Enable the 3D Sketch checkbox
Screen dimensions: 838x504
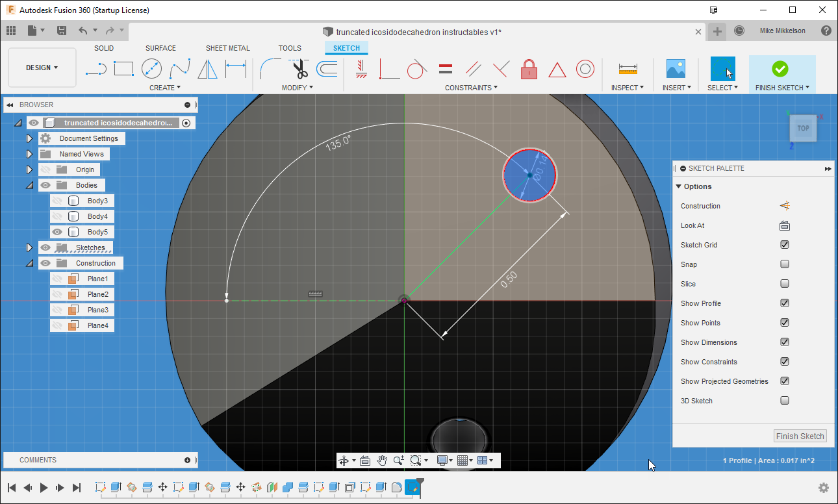point(785,401)
